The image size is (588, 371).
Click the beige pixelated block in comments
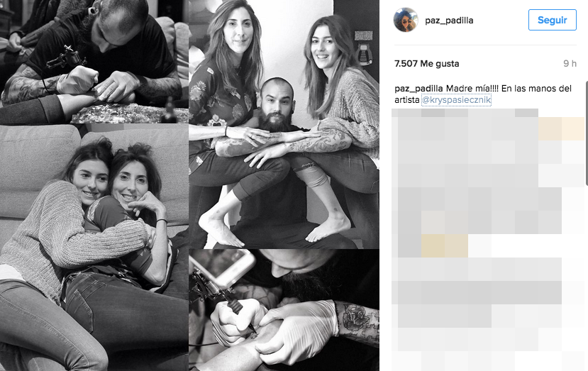(x=445, y=245)
